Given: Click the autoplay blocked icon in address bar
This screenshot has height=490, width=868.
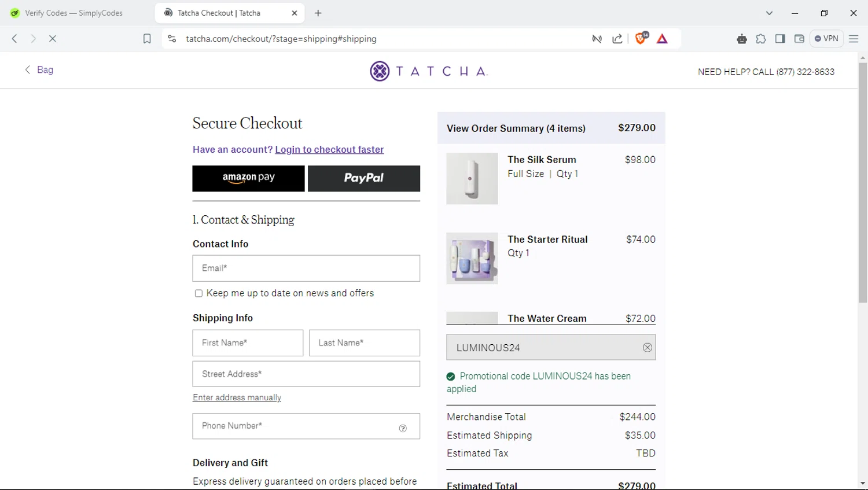Looking at the screenshot, I should [x=597, y=39].
